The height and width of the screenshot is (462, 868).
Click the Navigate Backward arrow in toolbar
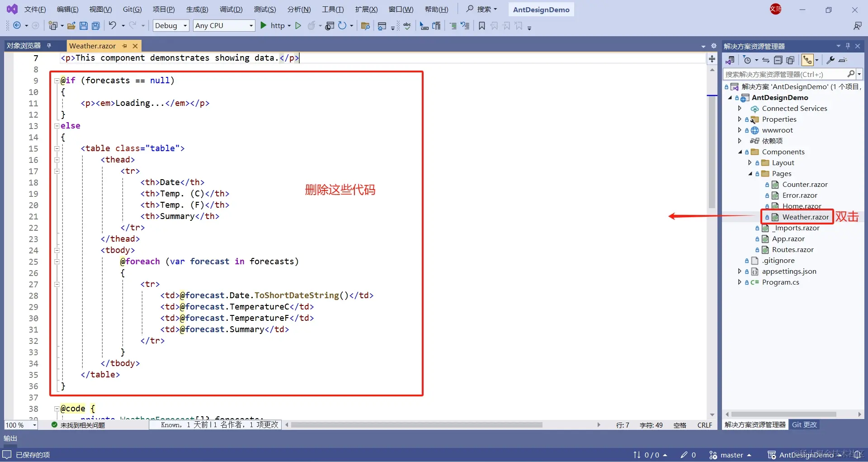coord(17,26)
